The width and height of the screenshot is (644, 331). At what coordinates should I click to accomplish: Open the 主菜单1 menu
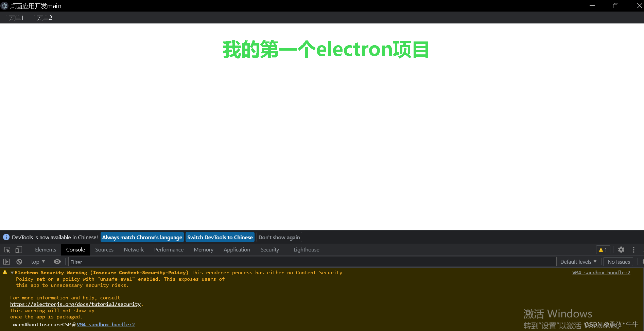(x=13, y=17)
